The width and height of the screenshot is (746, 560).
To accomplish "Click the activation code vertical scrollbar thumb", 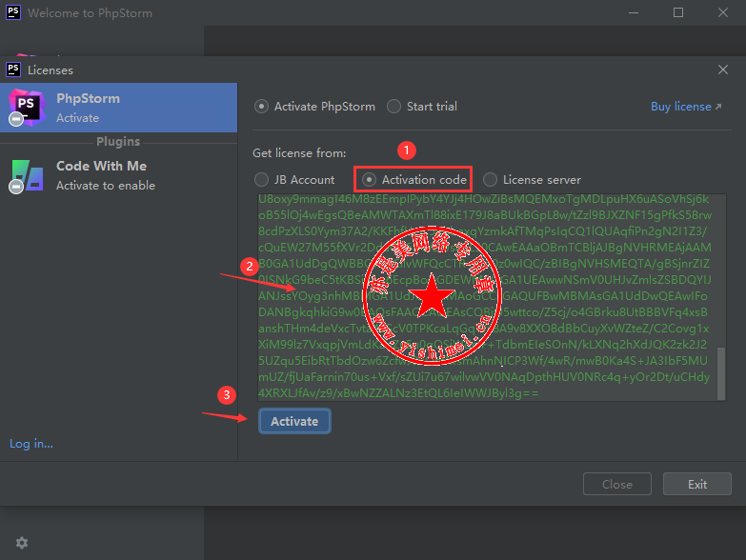I will click(721, 373).
